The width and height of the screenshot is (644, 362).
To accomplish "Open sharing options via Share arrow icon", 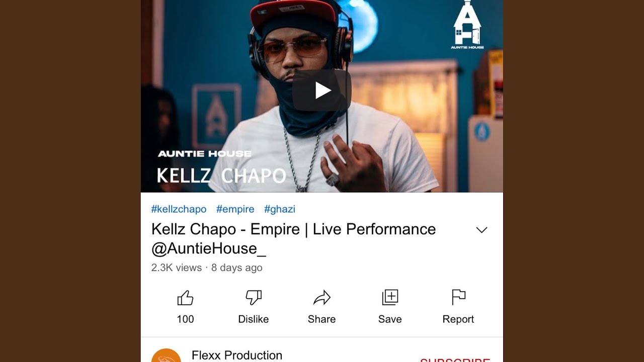I will (x=322, y=298).
